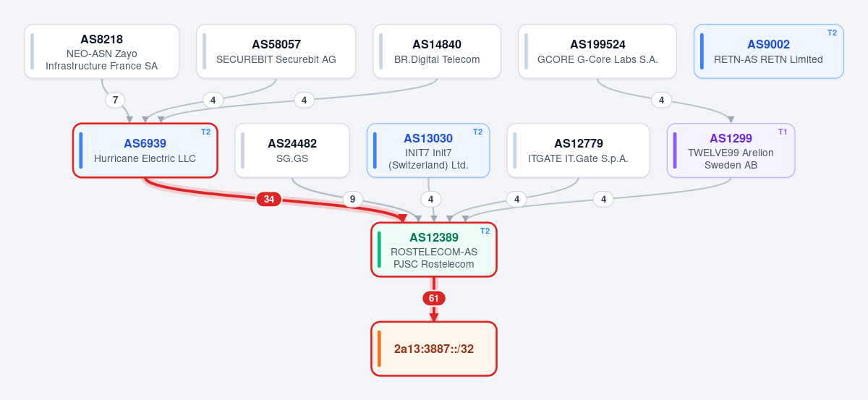Image resolution: width=868 pixels, height=400 pixels.
Task: Select the AS24482 SG.GS node
Action: click(292, 150)
